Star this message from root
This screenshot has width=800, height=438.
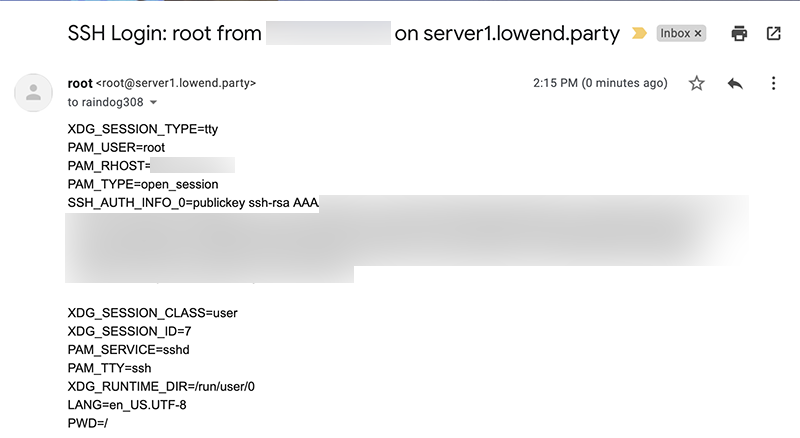[697, 84]
